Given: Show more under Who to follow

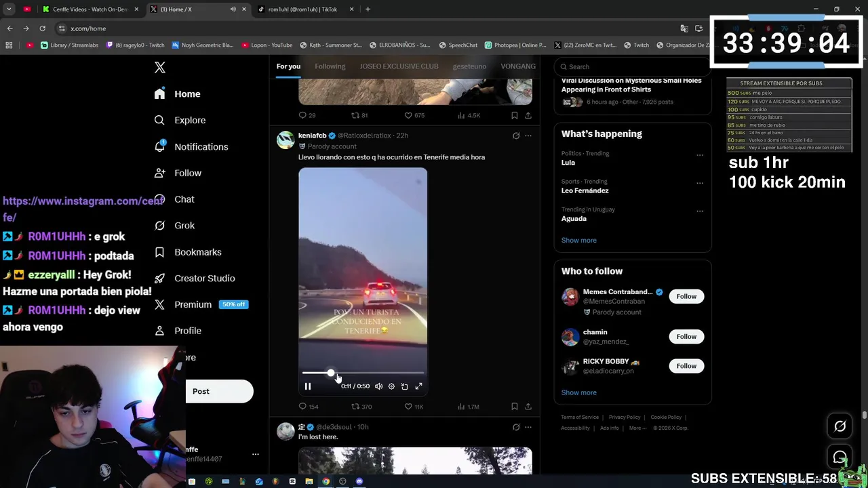Looking at the screenshot, I should pos(578,392).
